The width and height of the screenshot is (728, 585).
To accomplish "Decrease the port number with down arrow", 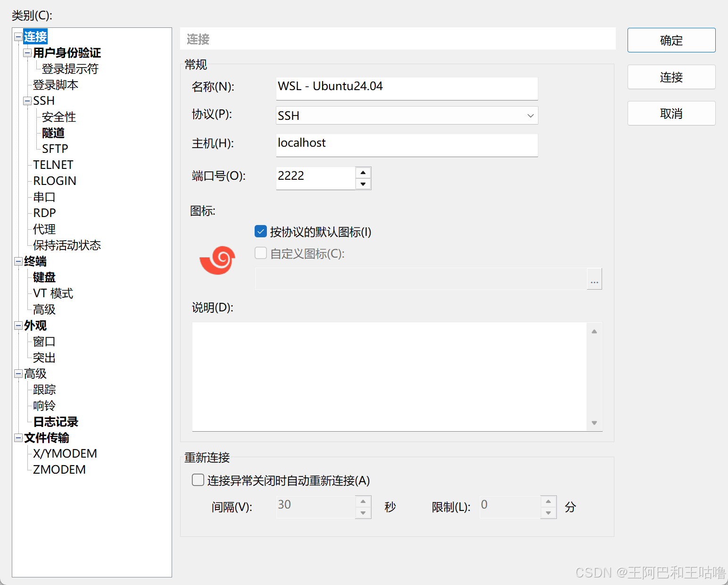I will click(363, 184).
